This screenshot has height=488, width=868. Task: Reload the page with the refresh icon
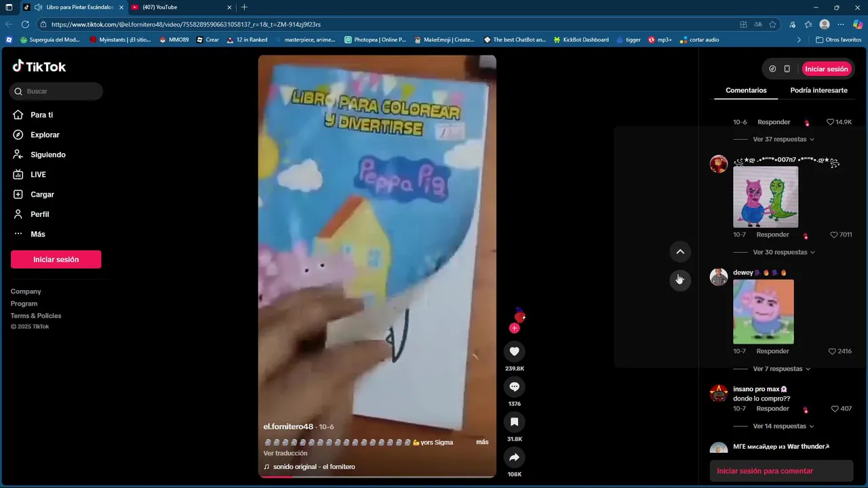[x=25, y=24]
